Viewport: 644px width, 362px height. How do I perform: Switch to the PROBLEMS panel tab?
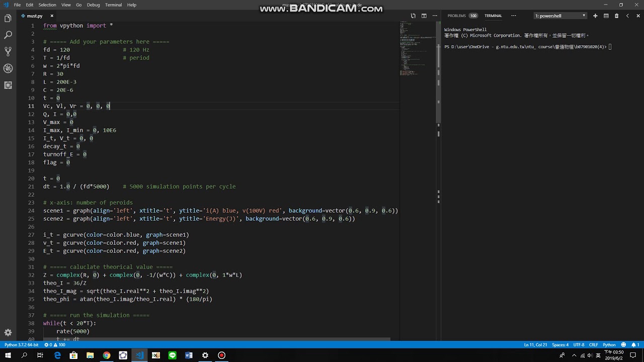[x=462, y=16]
